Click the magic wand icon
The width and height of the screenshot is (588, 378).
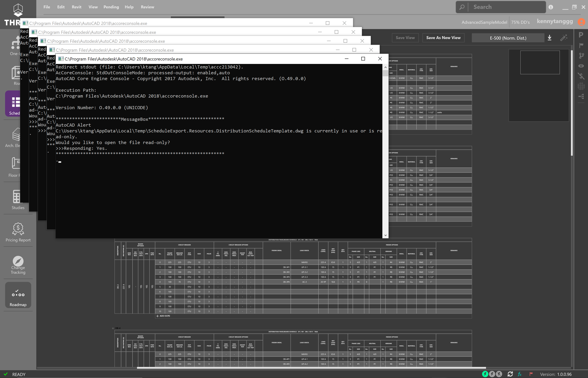(x=563, y=38)
